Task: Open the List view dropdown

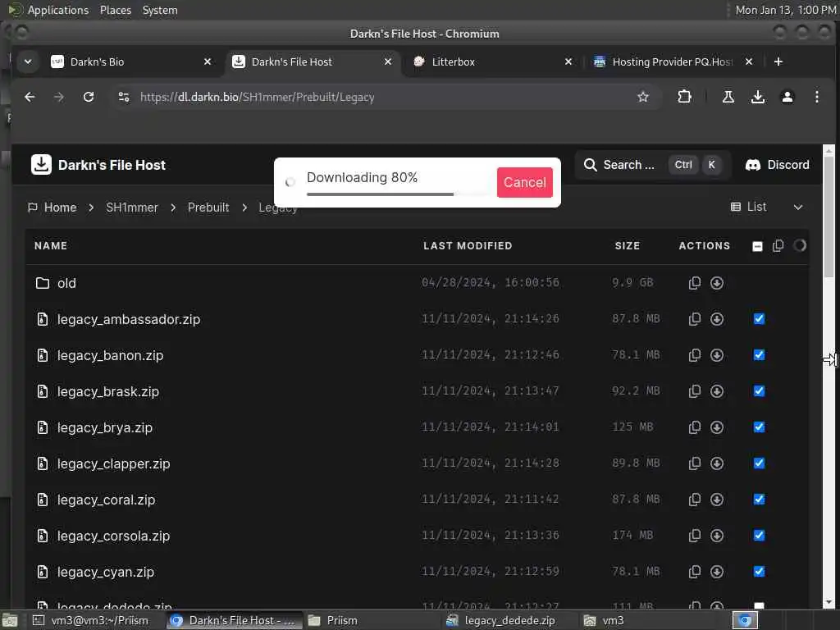Action: pos(766,208)
